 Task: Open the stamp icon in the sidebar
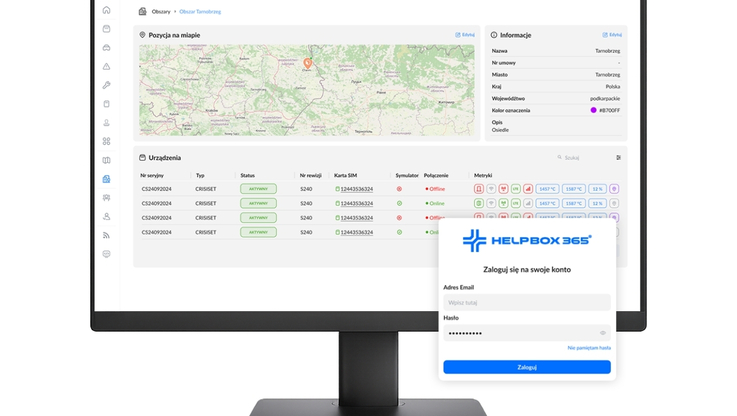106,123
